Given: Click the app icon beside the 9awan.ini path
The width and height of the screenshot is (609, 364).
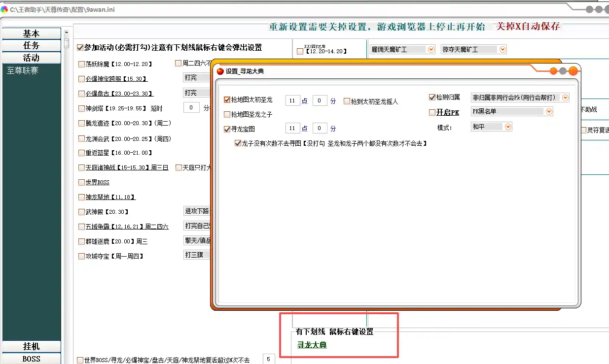Looking at the screenshot, I should [4, 9].
